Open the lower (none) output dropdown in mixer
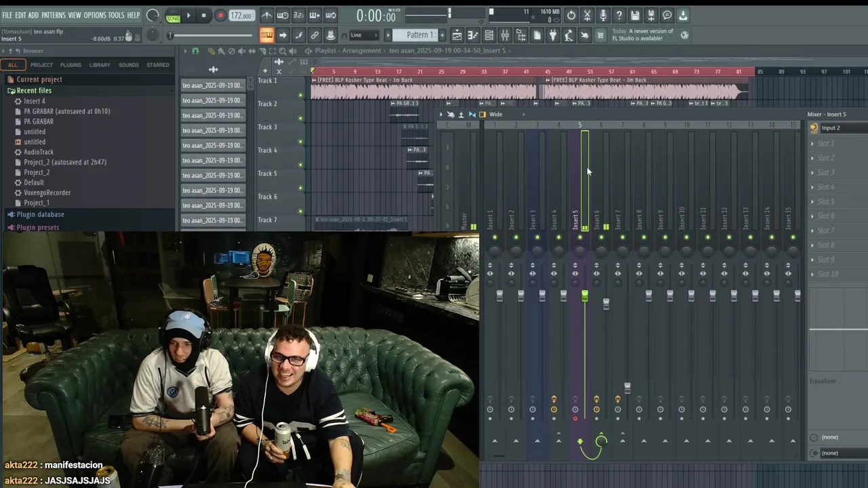The image size is (868, 488). (842, 453)
